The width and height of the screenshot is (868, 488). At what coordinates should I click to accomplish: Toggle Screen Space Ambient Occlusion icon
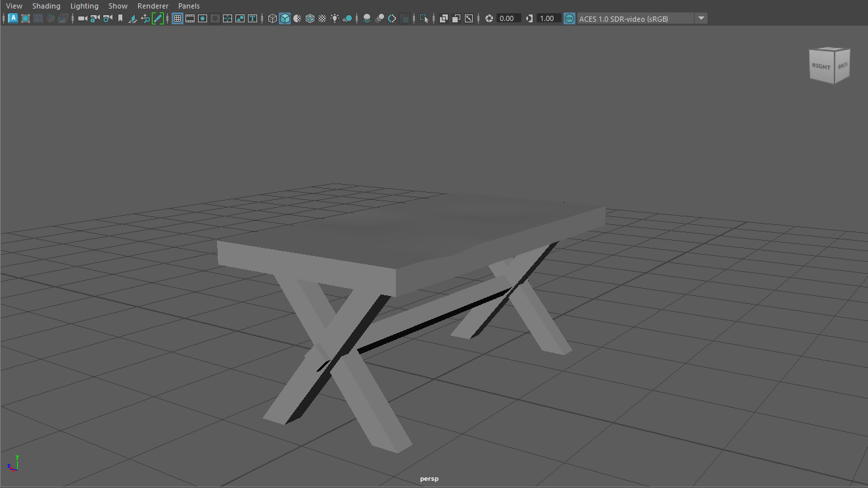tap(367, 18)
